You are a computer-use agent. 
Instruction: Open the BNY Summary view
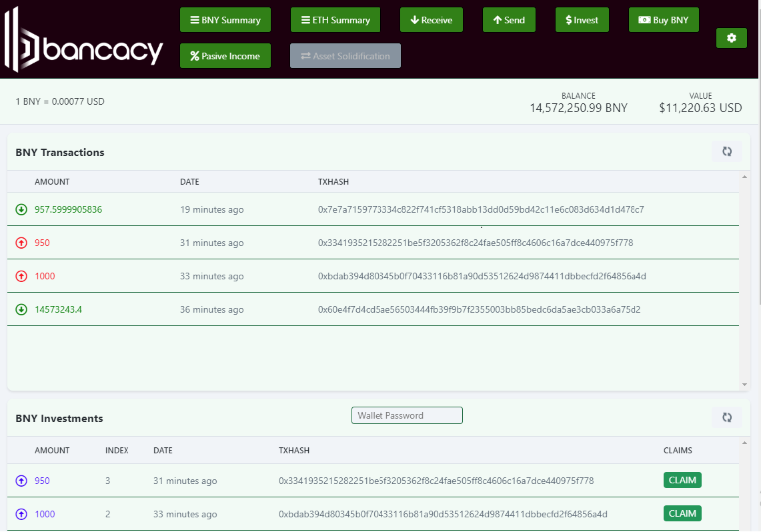[225, 20]
